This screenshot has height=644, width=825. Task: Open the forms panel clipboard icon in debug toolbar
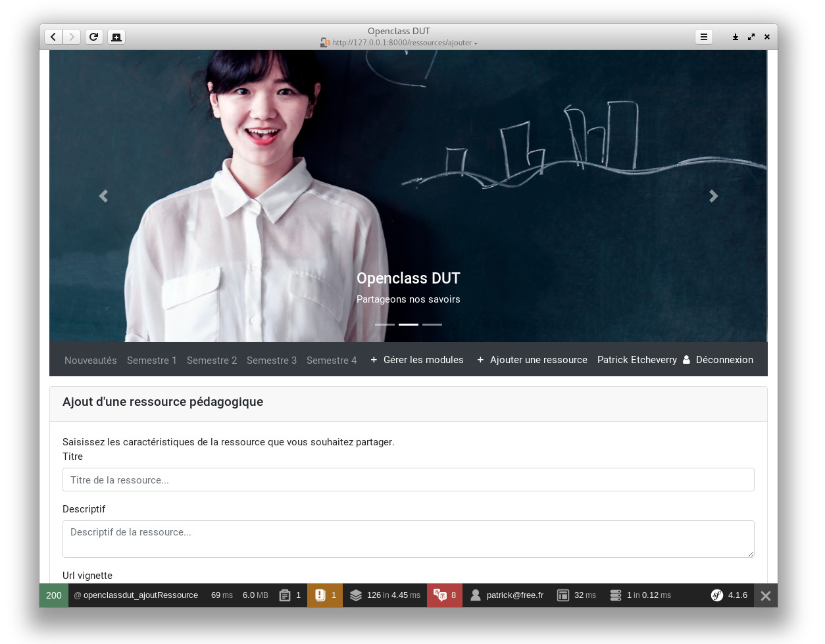click(x=285, y=595)
